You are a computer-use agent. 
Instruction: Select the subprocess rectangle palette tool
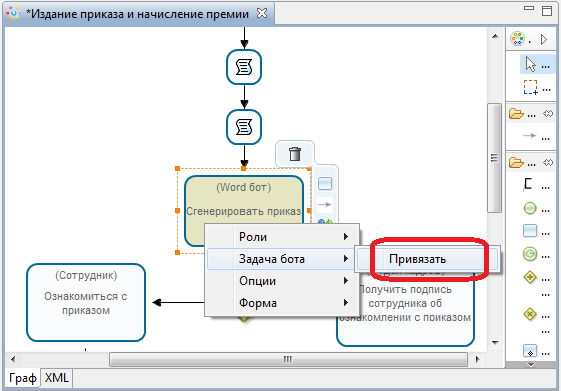[x=530, y=351]
